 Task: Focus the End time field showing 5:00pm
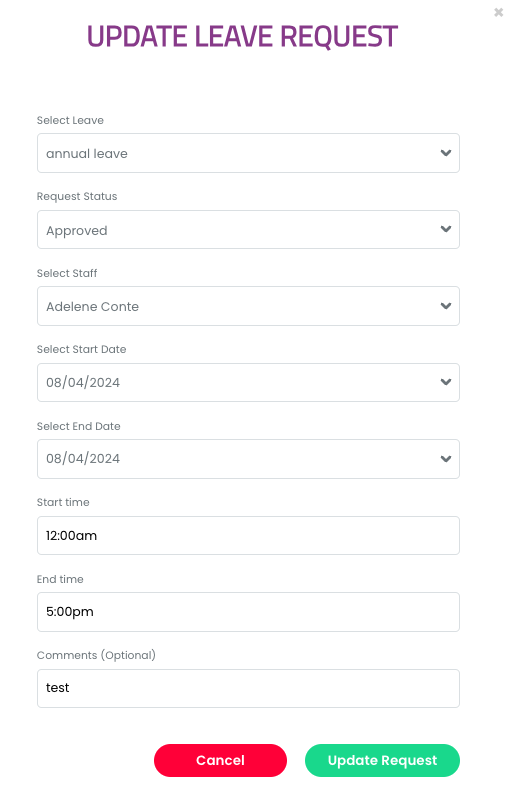[x=248, y=612]
